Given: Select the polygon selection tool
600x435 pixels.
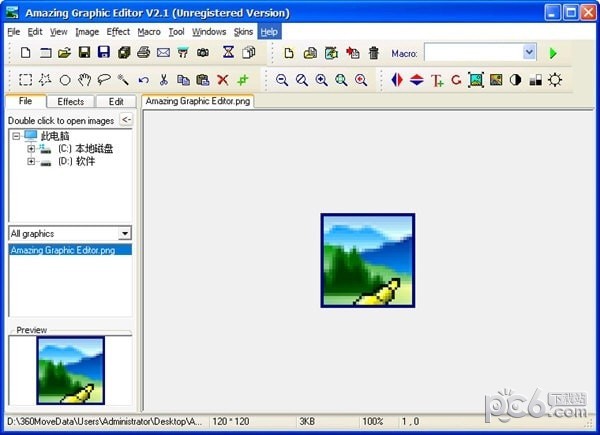Looking at the screenshot, I should click(45, 80).
